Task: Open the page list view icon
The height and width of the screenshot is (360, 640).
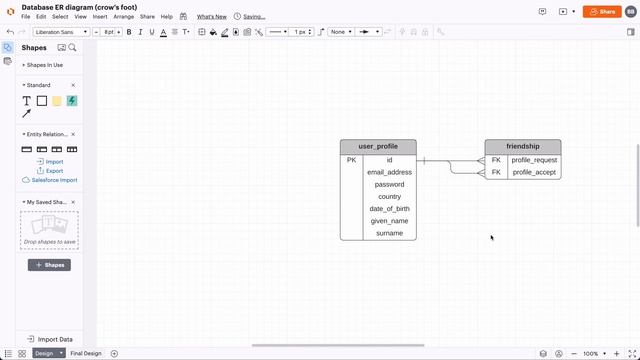Action: (x=8, y=353)
